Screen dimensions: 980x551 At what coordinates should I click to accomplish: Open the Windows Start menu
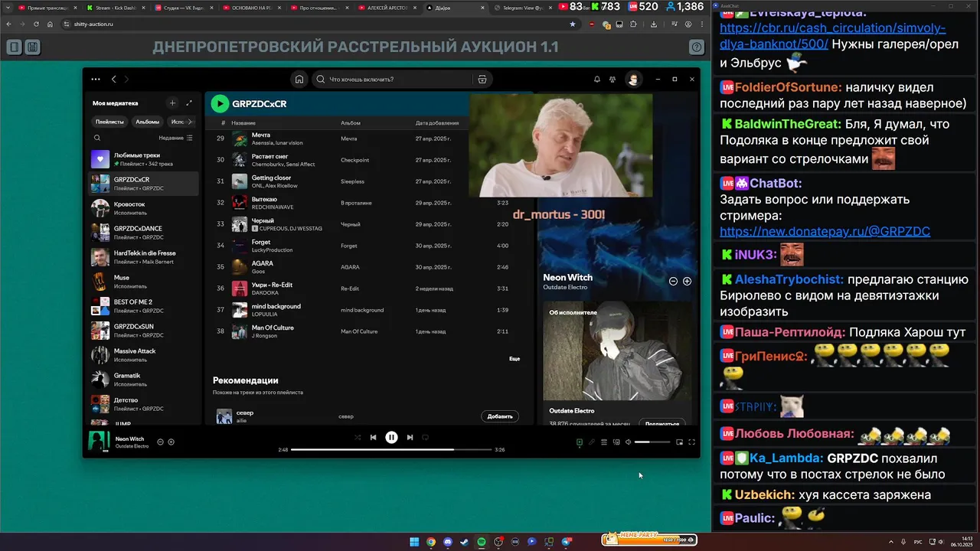pyautogui.click(x=414, y=541)
